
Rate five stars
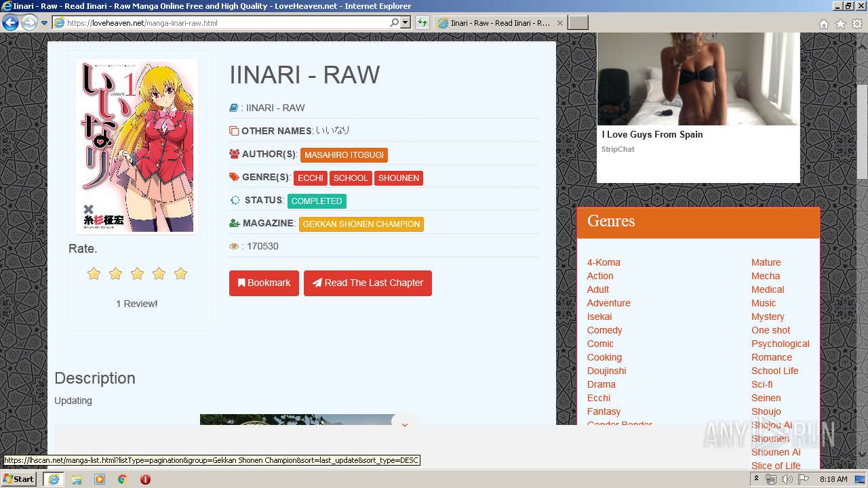pyautogui.click(x=180, y=273)
